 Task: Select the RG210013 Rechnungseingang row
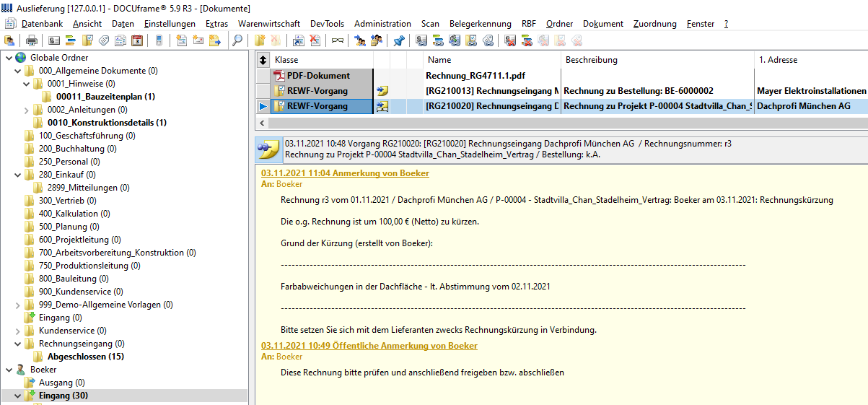(562, 91)
